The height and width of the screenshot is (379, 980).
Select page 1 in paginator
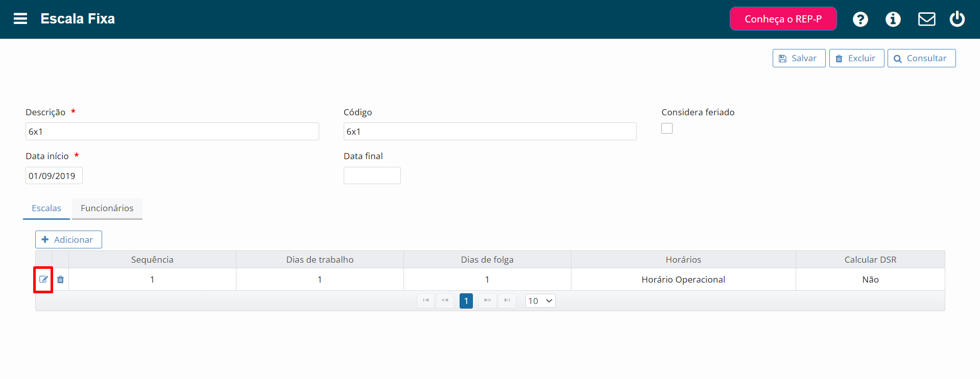pos(466,301)
